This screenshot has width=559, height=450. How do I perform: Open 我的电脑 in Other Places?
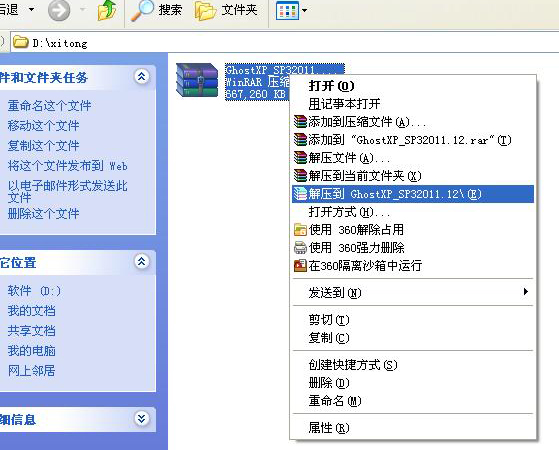[31, 351]
